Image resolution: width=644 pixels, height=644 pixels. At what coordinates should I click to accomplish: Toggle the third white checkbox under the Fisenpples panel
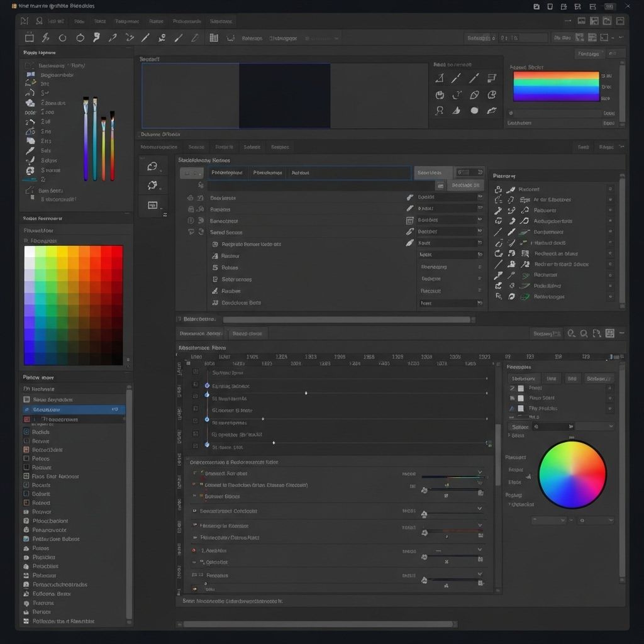[x=521, y=408]
